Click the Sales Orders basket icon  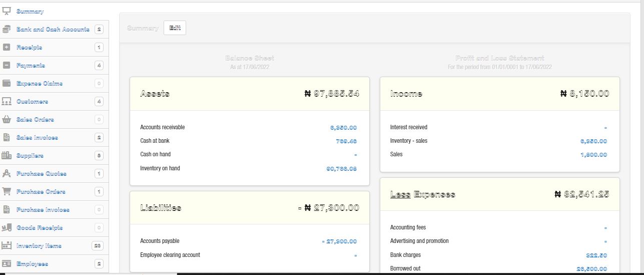tap(7, 120)
